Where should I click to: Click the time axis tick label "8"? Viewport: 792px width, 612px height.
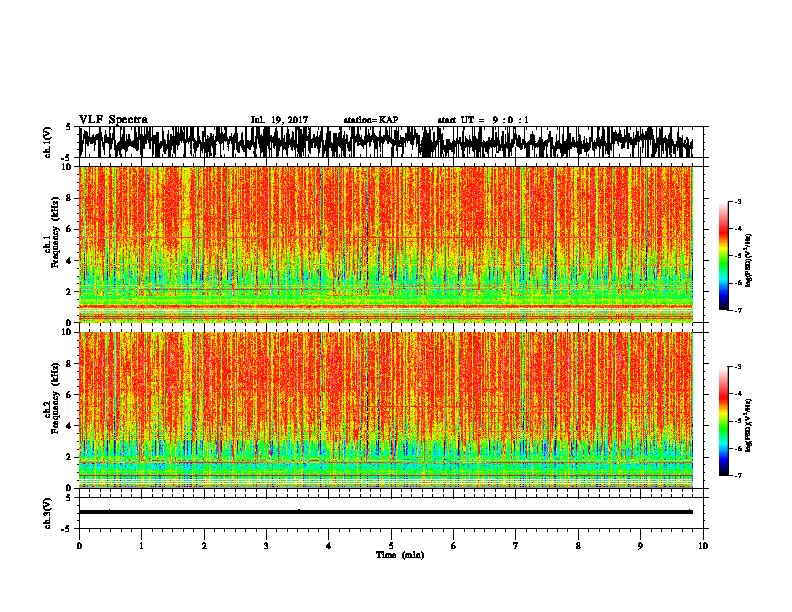[x=578, y=546]
